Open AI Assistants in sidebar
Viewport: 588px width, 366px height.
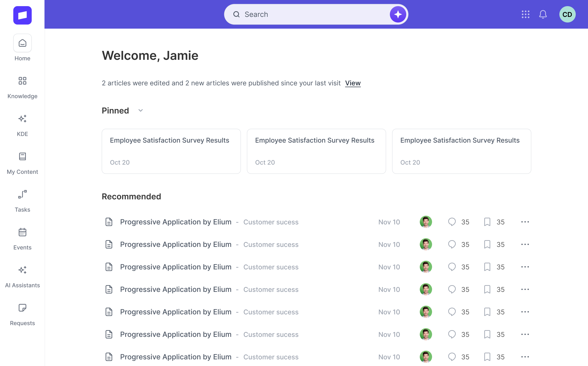pyautogui.click(x=22, y=277)
